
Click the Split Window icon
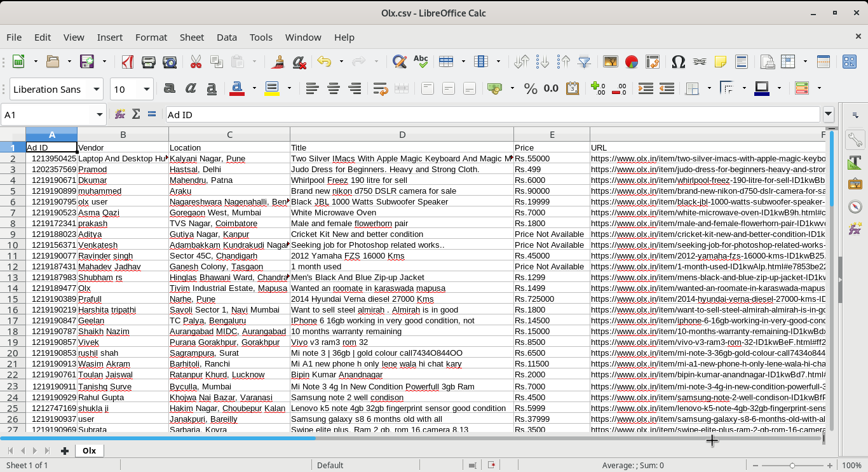[824, 62]
